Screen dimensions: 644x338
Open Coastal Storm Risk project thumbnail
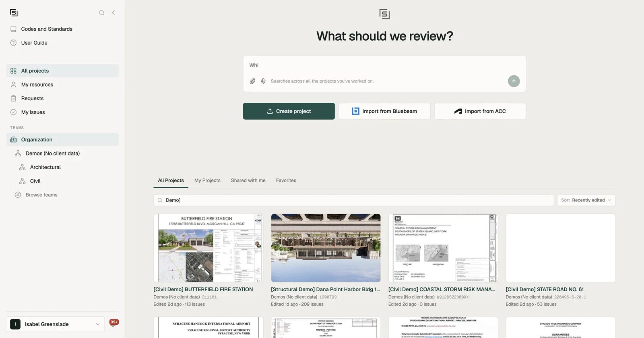click(x=443, y=248)
